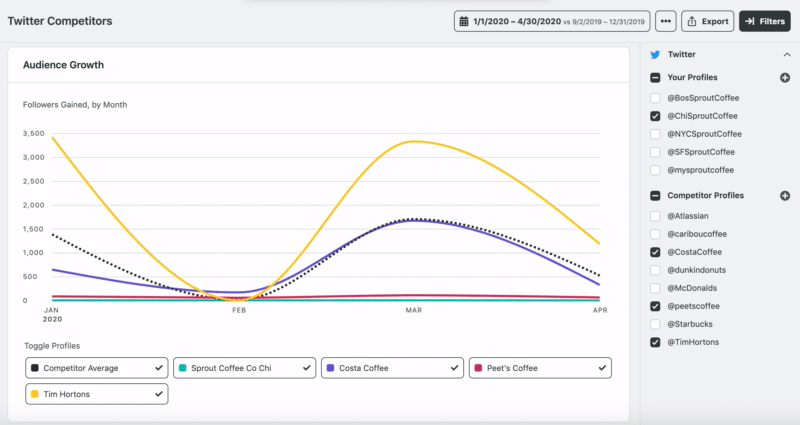Check the @McDonalds competitor
The height and width of the screenshot is (425, 800).
655,288
